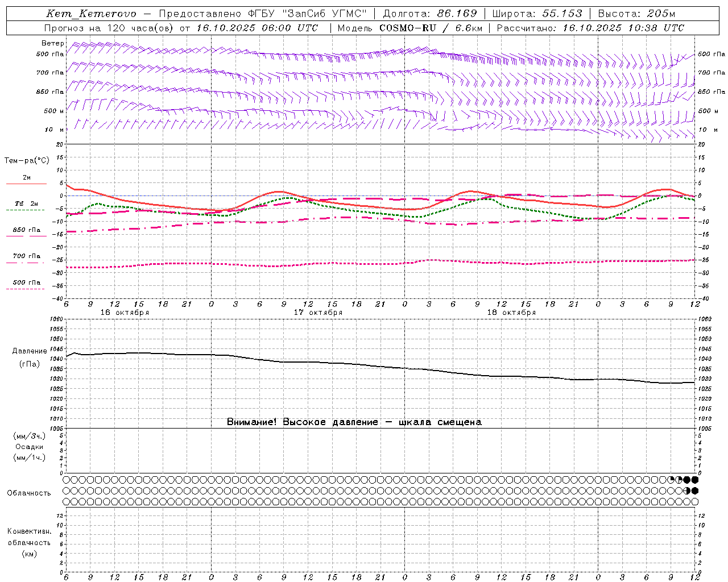728x582 pixels.
Task: Click the '-40' label on left temperature axis
Action: pyautogui.click(x=59, y=298)
